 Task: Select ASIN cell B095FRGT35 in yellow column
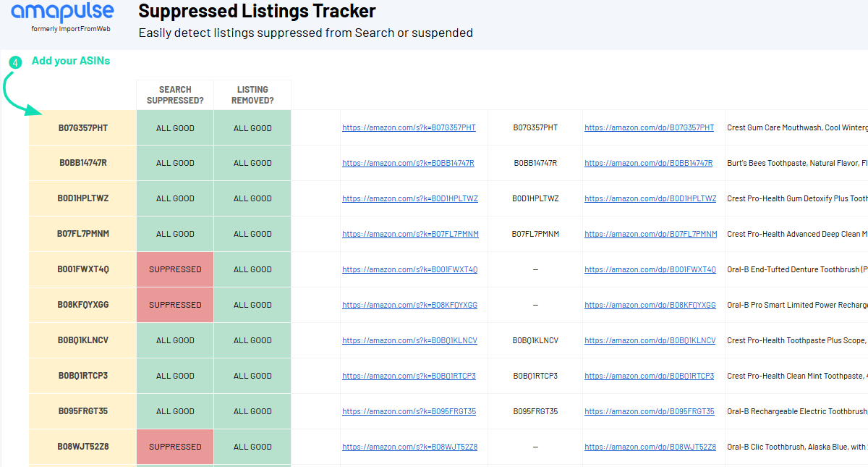click(82, 411)
